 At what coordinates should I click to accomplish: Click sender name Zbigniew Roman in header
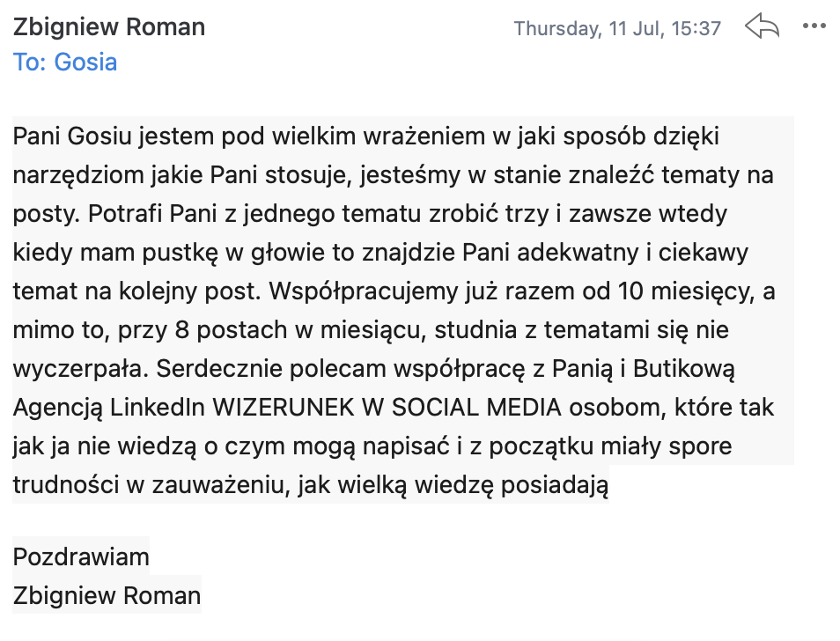[109, 26]
